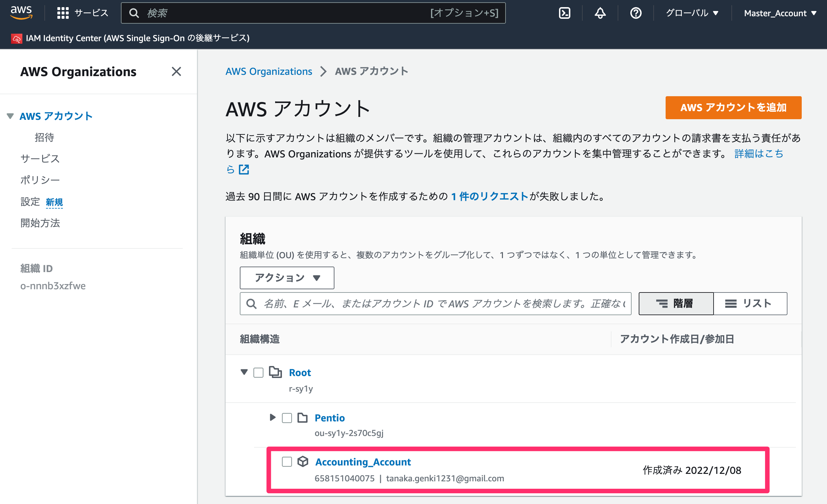This screenshot has width=827, height=504.
Task: Open 招待 in the sidebar
Action: (x=44, y=137)
